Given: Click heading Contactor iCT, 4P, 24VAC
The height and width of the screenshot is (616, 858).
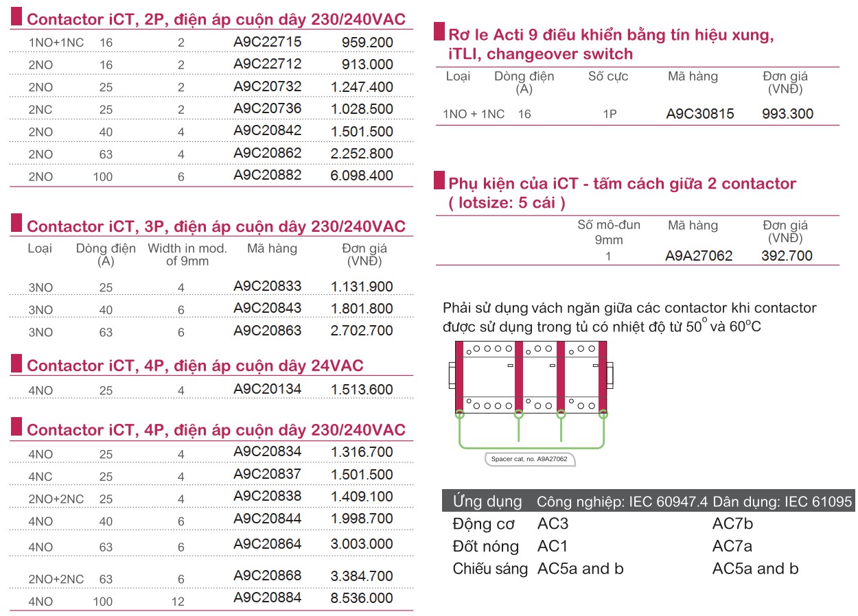Looking at the screenshot, I should point(195,366).
